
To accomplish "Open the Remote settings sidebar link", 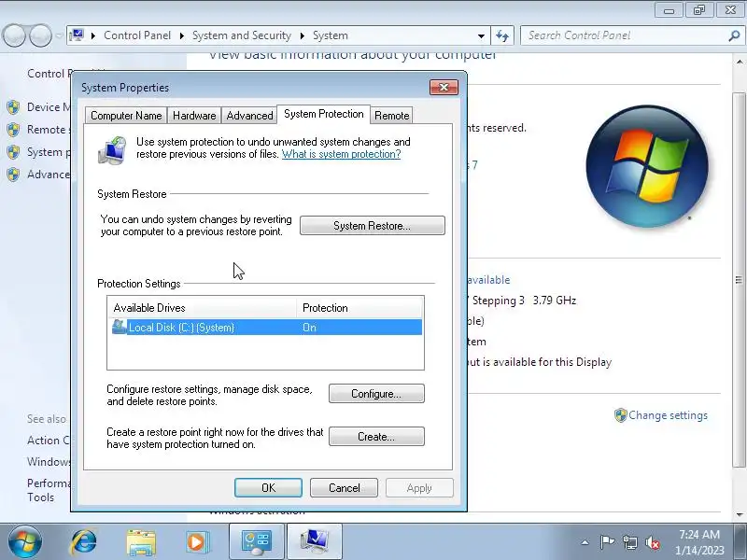I will 49,130.
